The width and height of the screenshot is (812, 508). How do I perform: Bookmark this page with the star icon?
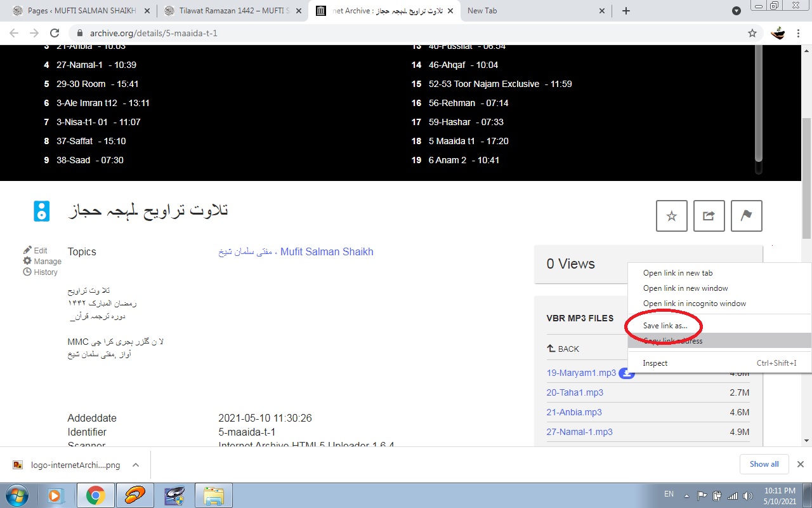coord(752,33)
